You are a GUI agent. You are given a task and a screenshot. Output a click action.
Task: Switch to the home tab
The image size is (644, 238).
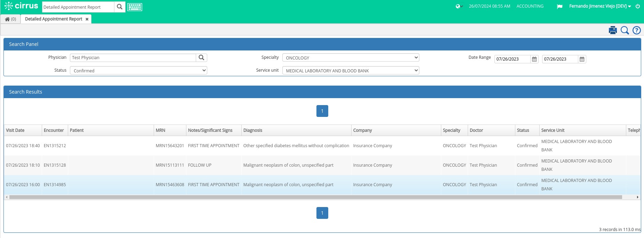coord(10,19)
